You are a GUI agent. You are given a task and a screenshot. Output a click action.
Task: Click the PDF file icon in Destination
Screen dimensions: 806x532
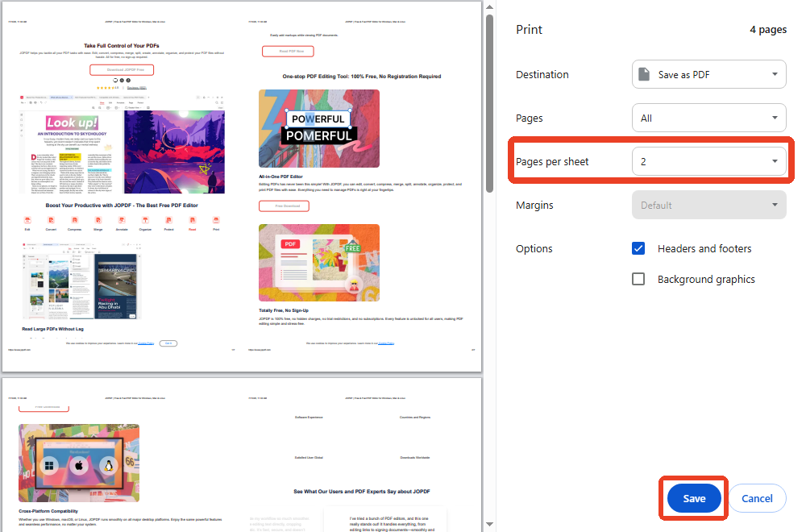coord(643,74)
